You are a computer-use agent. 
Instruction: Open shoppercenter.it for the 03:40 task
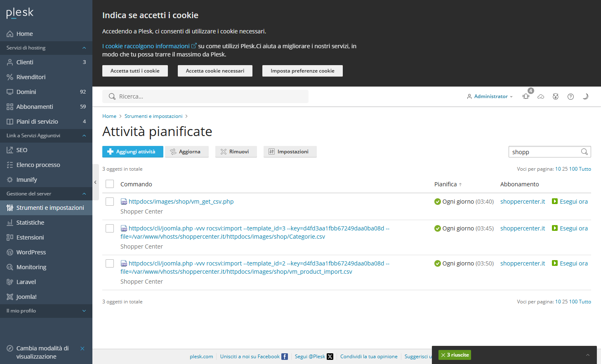pyautogui.click(x=523, y=202)
